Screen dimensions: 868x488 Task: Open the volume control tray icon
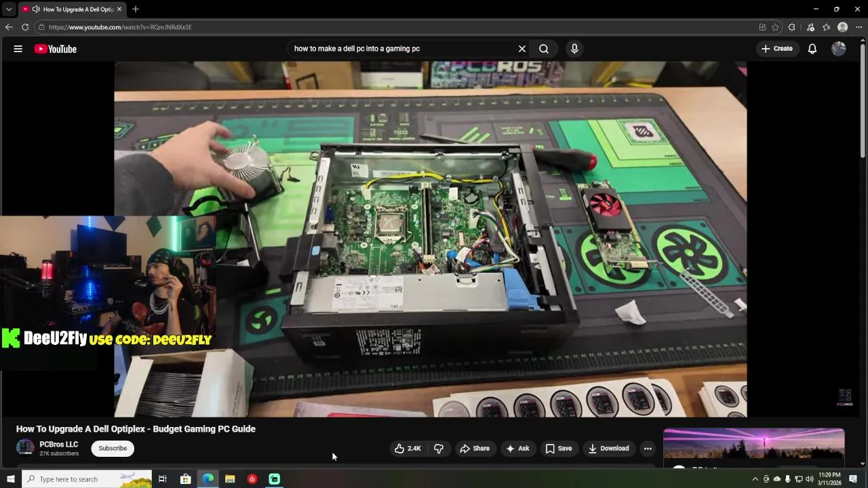pos(810,479)
